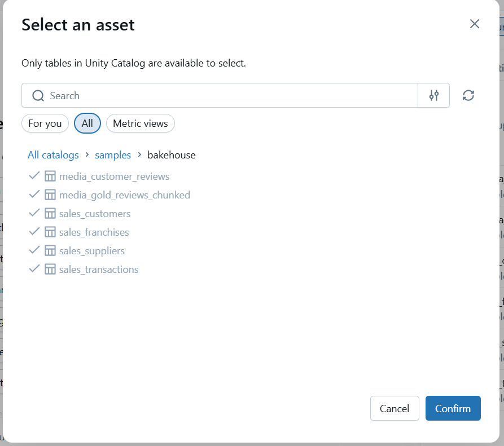Open the search filters icon
This screenshot has height=446, width=504.
433,95
